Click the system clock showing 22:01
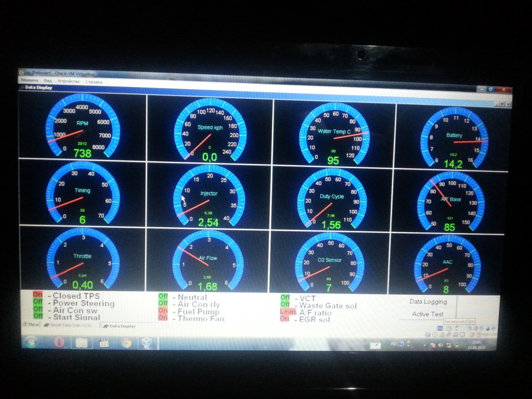The height and width of the screenshot is (399, 532). [477, 345]
